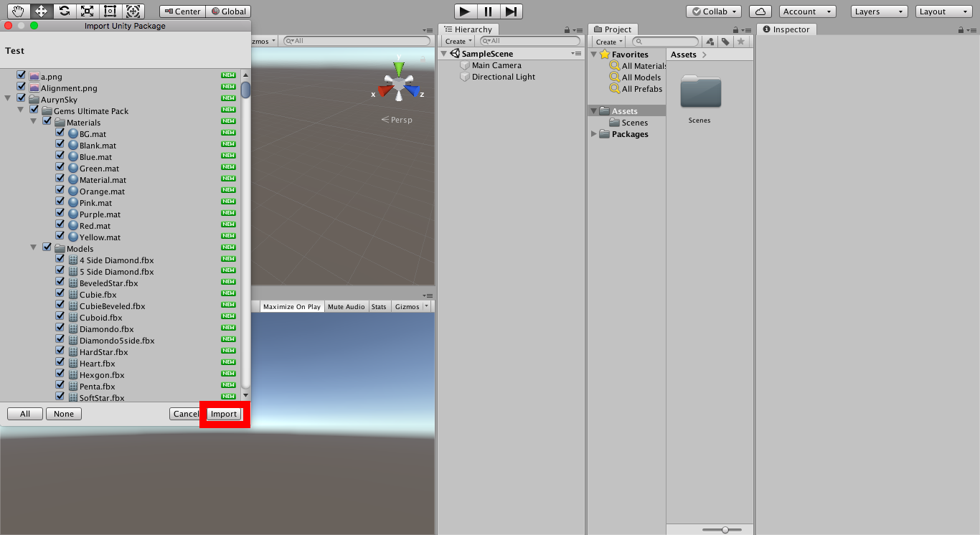The image size is (980, 535).
Task: Uncheck Gems Ultimate Pack checkbox
Action: 34,109
